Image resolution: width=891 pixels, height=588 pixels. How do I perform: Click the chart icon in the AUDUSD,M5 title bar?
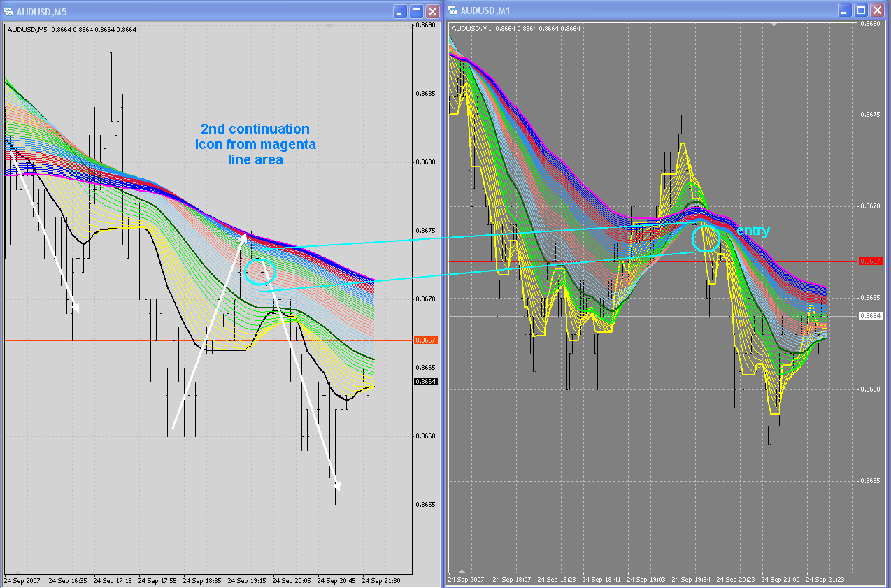(x=9, y=10)
